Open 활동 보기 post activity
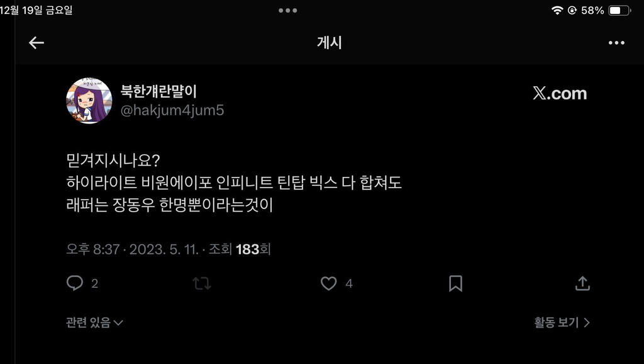The image size is (644, 364). coord(562,322)
